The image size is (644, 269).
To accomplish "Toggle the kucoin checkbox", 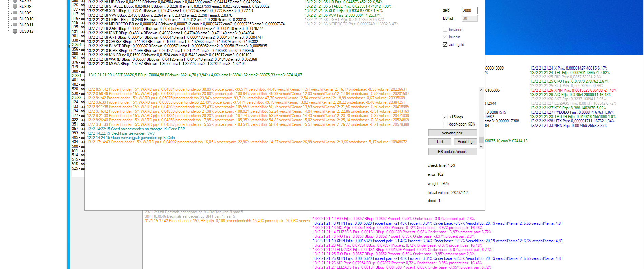I will [445, 37].
